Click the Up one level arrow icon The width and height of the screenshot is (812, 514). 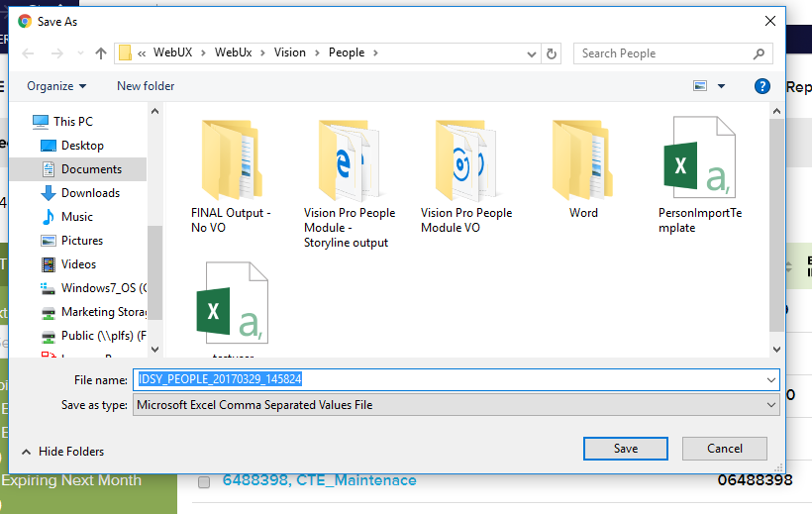pos(101,53)
